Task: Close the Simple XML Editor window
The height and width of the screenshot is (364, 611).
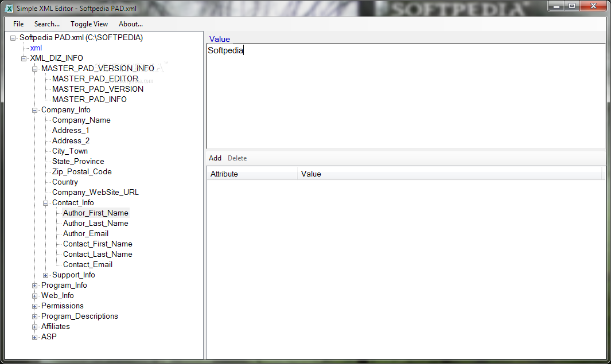Action: (593, 6)
